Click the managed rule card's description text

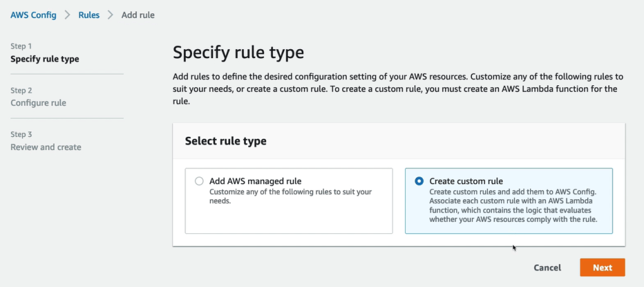[290, 196]
